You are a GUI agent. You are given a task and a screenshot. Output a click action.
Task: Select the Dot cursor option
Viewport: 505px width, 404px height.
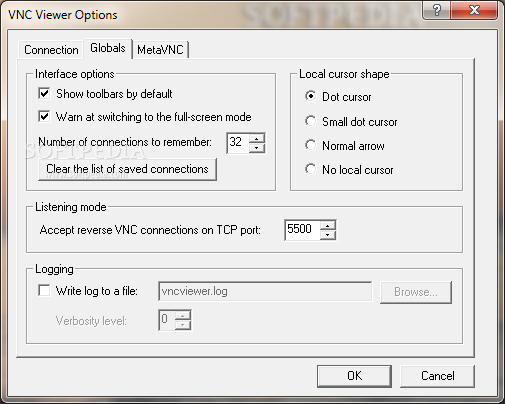[310, 96]
